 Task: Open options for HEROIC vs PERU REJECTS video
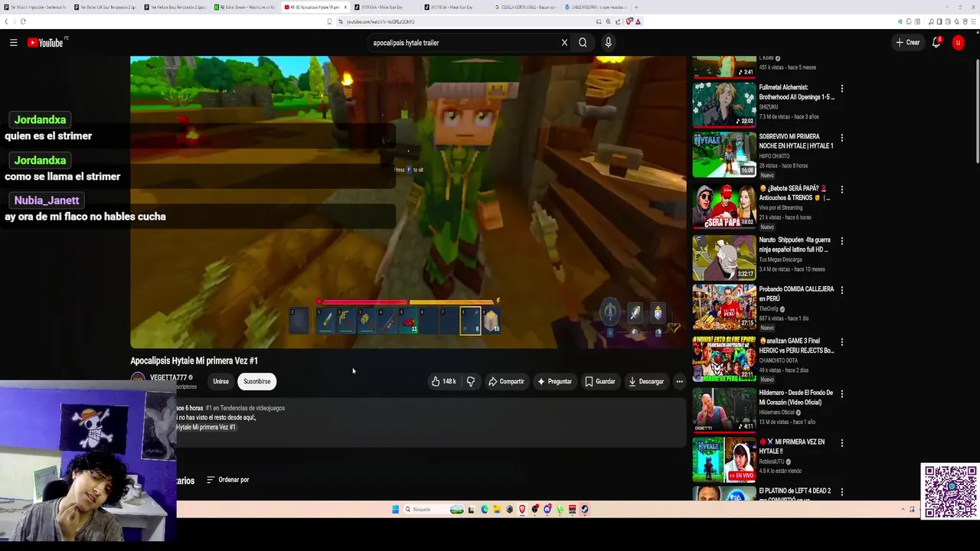tap(841, 342)
